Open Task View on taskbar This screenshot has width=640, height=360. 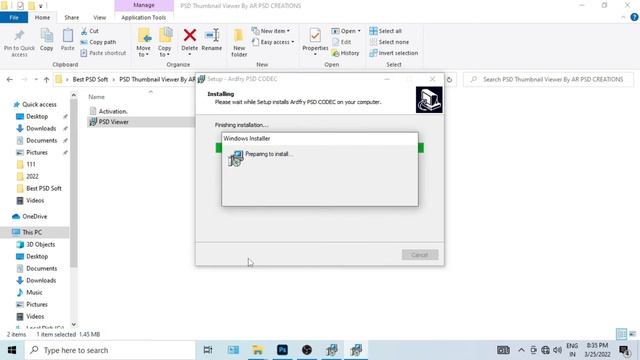pyautogui.click(x=208, y=350)
